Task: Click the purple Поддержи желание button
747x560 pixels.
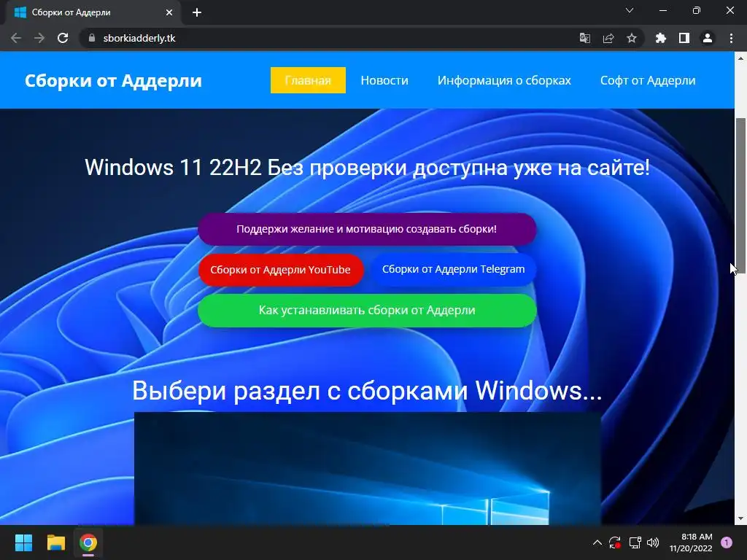Action: coord(367,229)
